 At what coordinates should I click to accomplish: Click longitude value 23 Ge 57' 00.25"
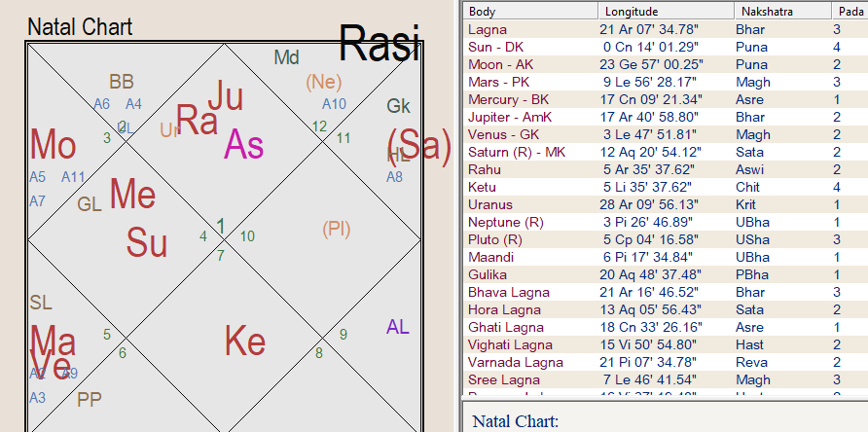(650, 64)
